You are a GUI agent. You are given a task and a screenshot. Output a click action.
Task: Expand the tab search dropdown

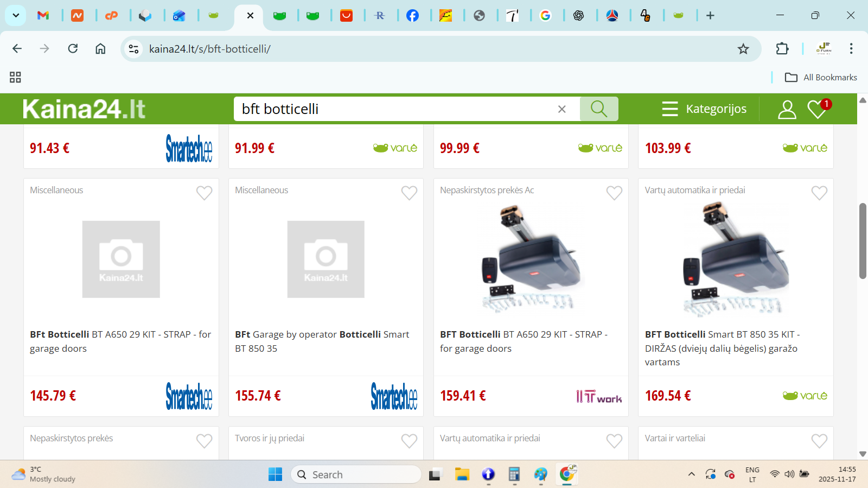click(16, 16)
